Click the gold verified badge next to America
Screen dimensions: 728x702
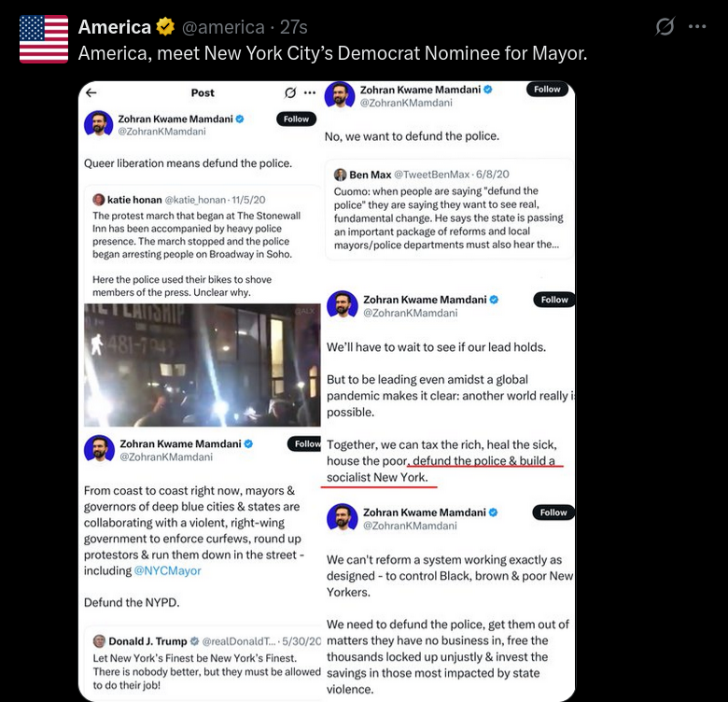click(165, 26)
